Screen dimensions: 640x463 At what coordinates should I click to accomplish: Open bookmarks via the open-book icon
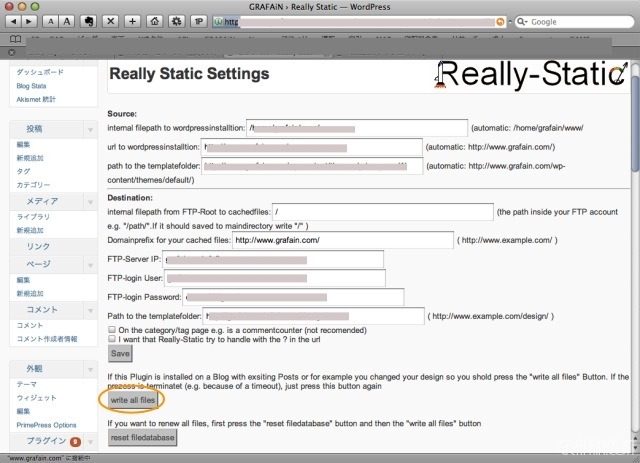click(x=16, y=40)
